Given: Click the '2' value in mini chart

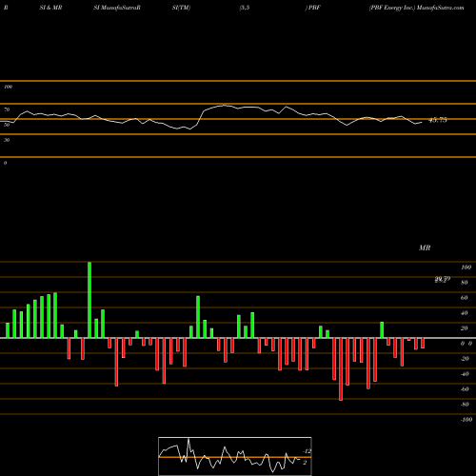Looking at the screenshot, I should 305,463.
